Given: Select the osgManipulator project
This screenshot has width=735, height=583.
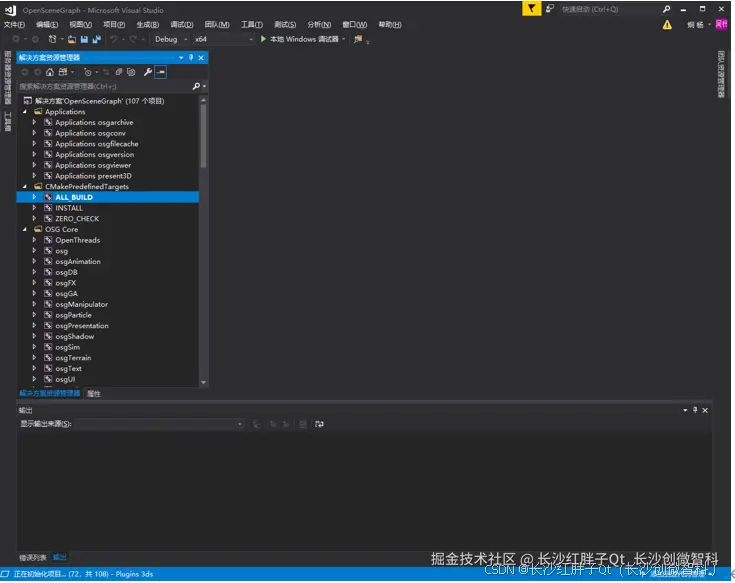Looking at the screenshot, I should click(82, 305).
